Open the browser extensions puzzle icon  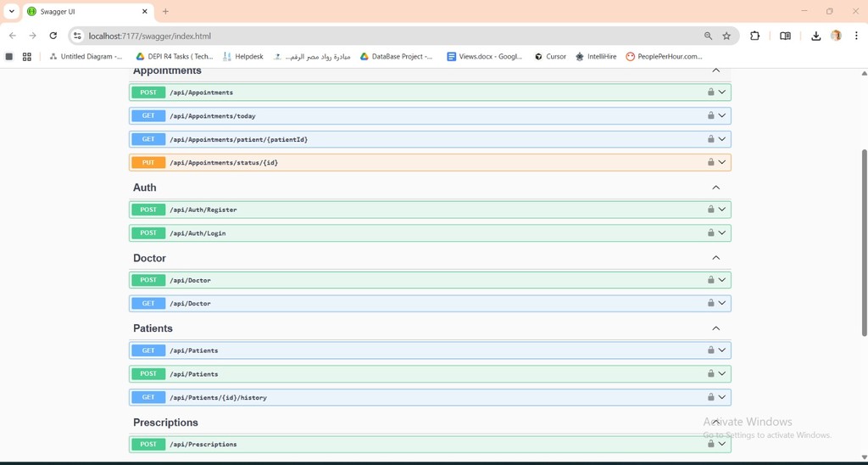(x=754, y=36)
